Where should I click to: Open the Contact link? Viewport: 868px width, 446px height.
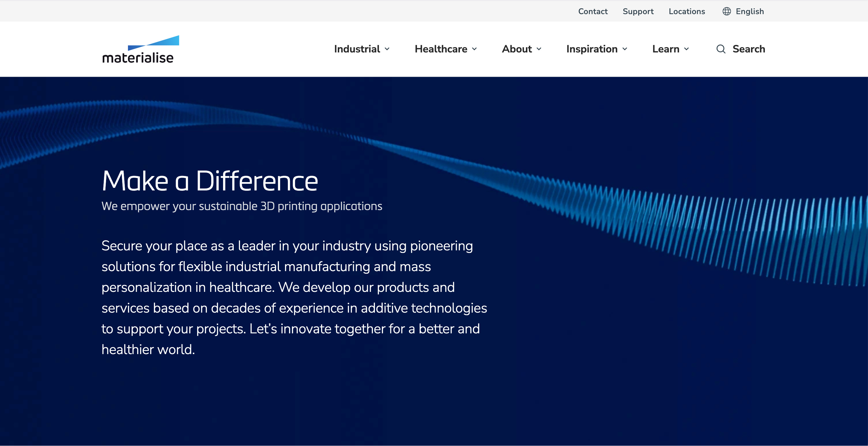tap(593, 12)
